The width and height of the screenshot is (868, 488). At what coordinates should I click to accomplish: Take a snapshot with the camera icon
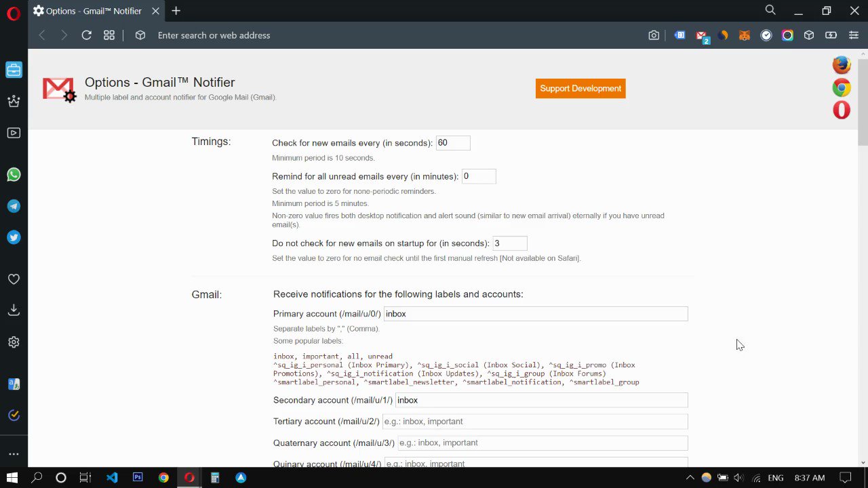654,35
